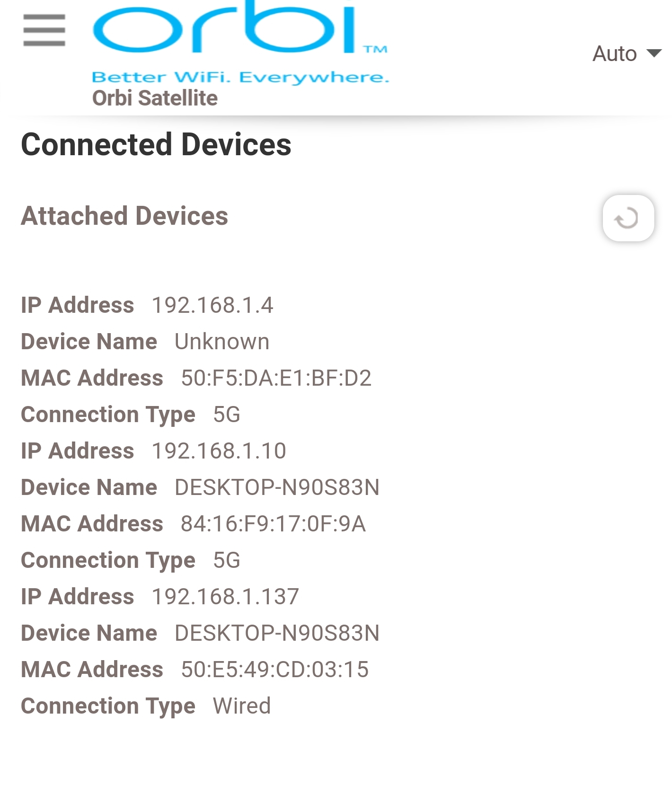This screenshot has height=786, width=672.
Task: Select MAC address 84:16:F9:17:0F:9A
Action: pos(273,524)
